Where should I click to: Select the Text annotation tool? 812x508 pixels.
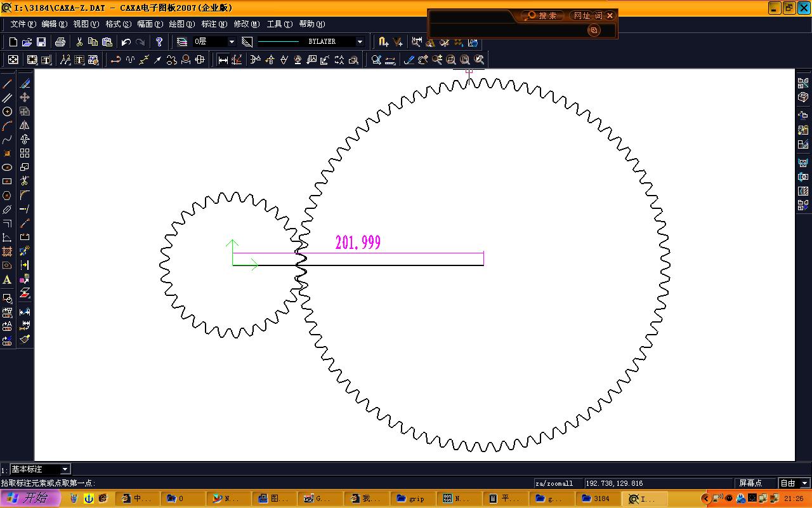point(7,279)
